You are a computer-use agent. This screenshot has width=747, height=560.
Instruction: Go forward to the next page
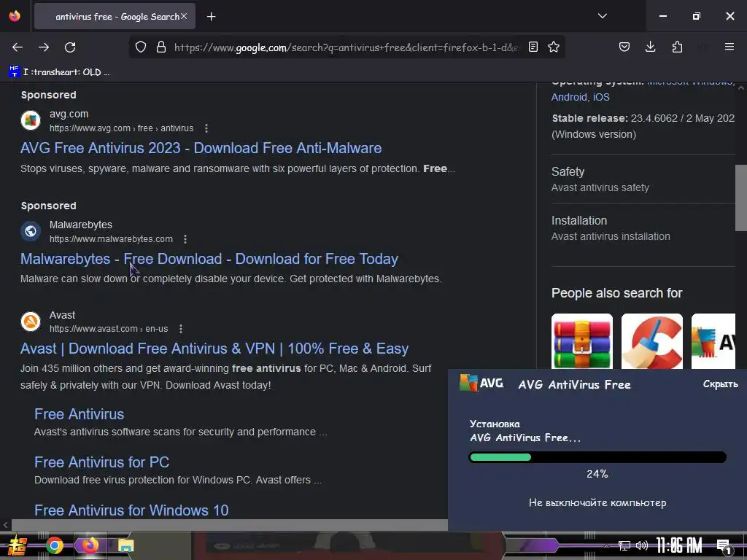pyautogui.click(x=44, y=47)
